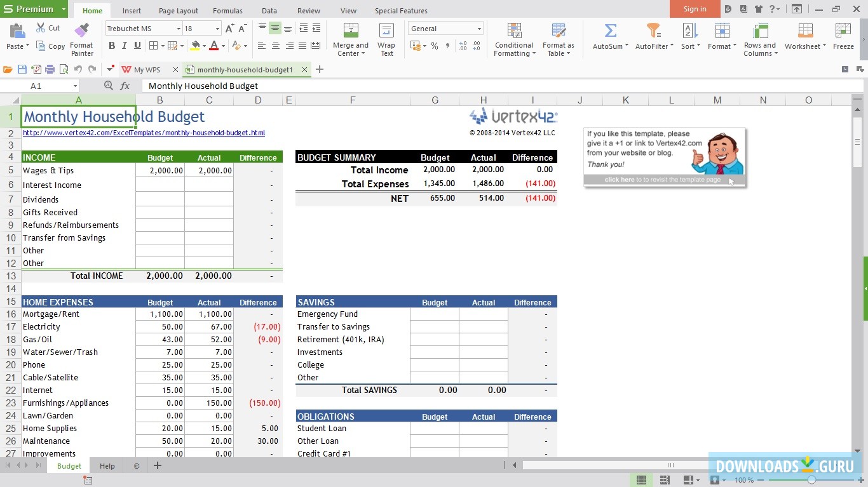868x487 pixels.
Task: Click the Freeze panes icon
Action: (x=843, y=31)
